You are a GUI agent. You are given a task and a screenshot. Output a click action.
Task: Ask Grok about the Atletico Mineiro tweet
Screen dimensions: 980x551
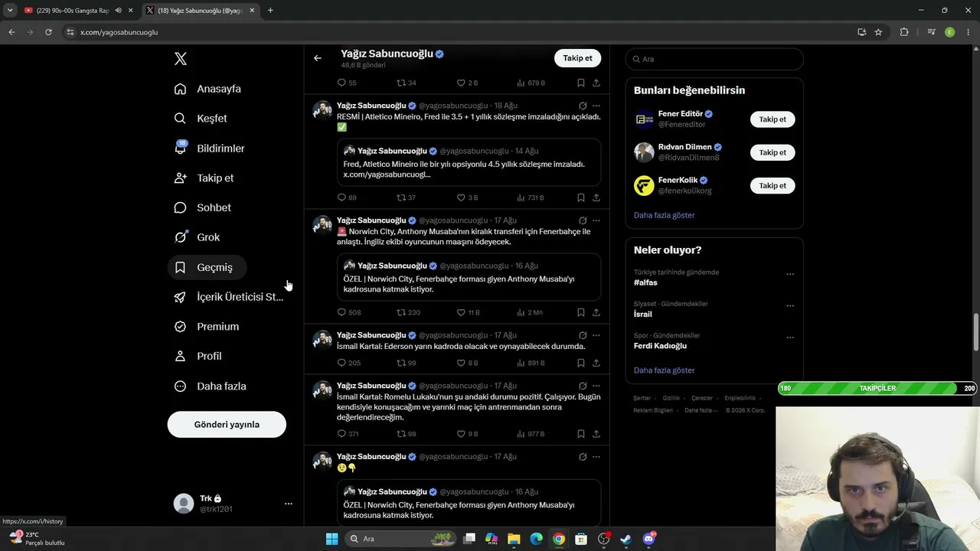[583, 106]
